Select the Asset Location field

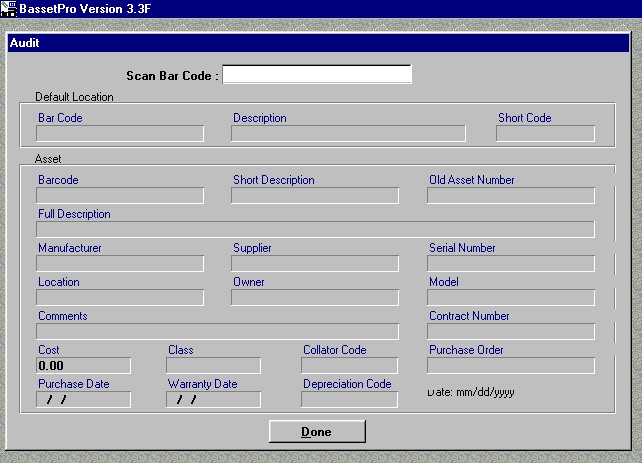[x=120, y=297]
